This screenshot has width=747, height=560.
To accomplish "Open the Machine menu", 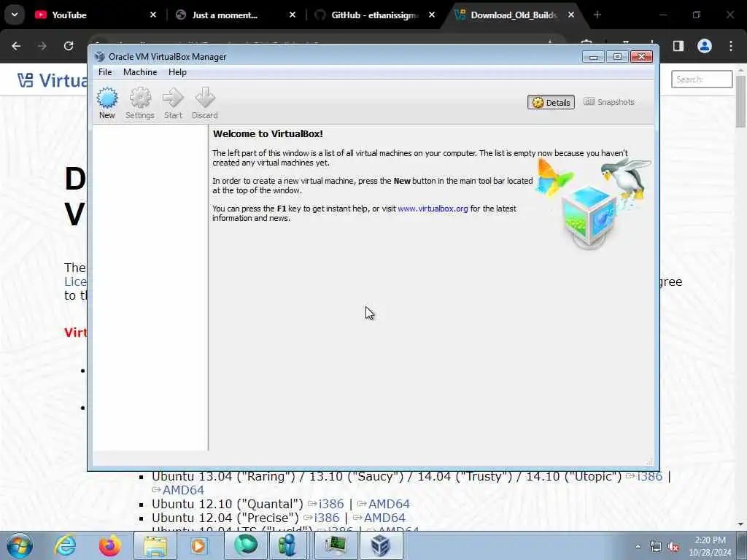I will tap(140, 72).
